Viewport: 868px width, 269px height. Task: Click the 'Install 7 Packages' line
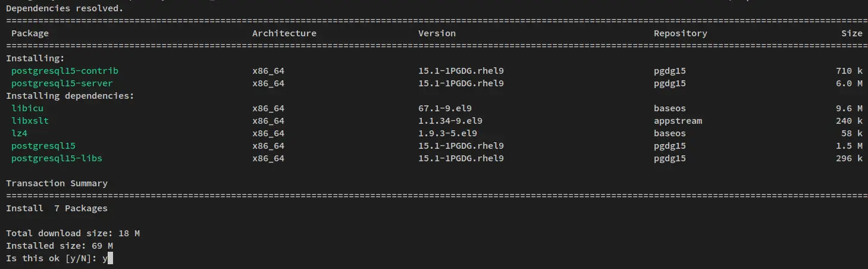57,208
